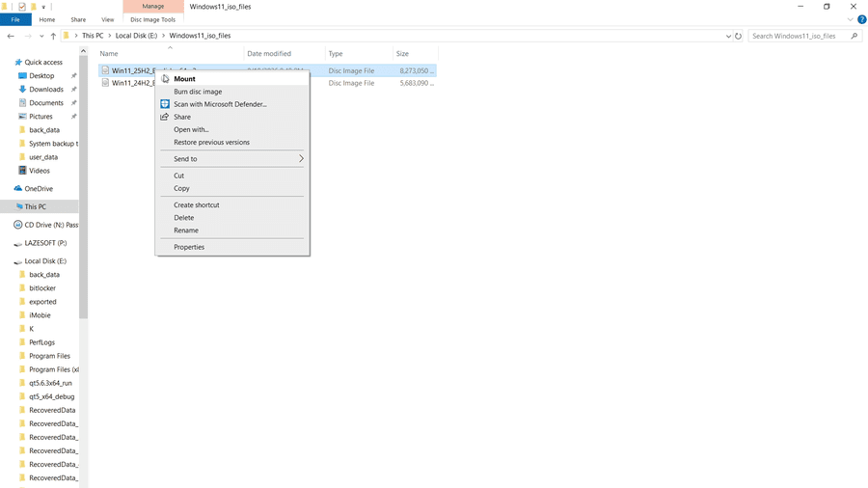Switch to the Home ribbon tab
Screen dimensions: 868x488
point(47,19)
